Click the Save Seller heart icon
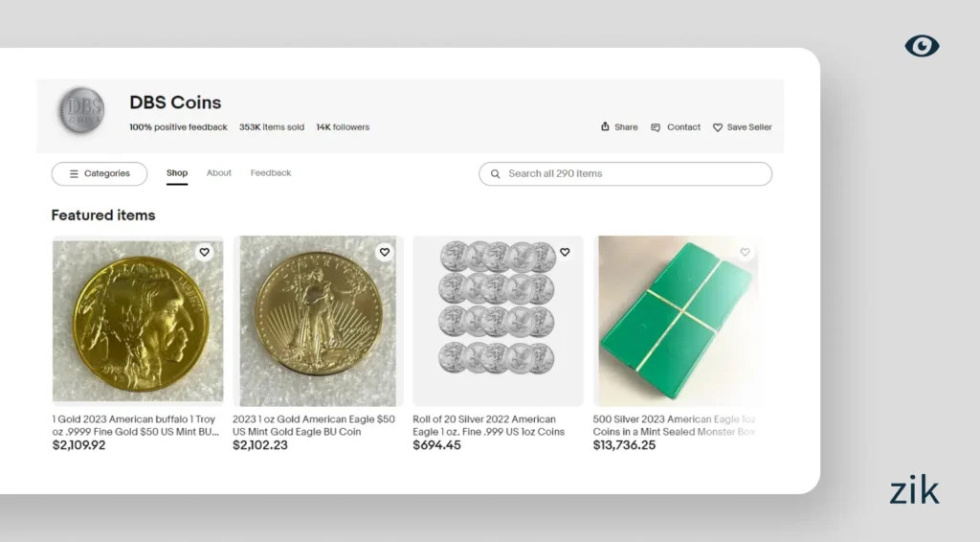 (x=718, y=127)
